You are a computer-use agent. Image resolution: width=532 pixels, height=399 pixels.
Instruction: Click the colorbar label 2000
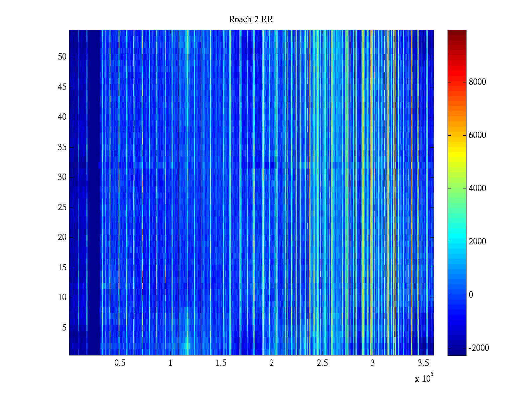click(477, 242)
